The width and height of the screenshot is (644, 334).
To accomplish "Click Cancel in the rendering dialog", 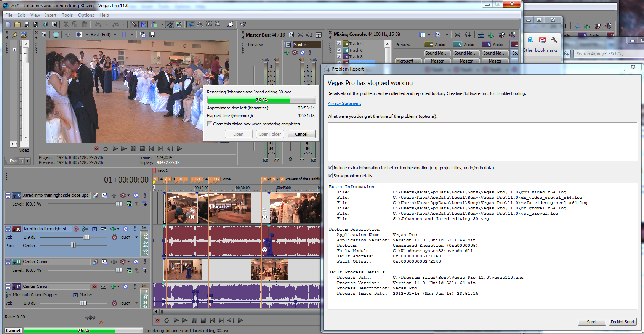I will tap(301, 134).
